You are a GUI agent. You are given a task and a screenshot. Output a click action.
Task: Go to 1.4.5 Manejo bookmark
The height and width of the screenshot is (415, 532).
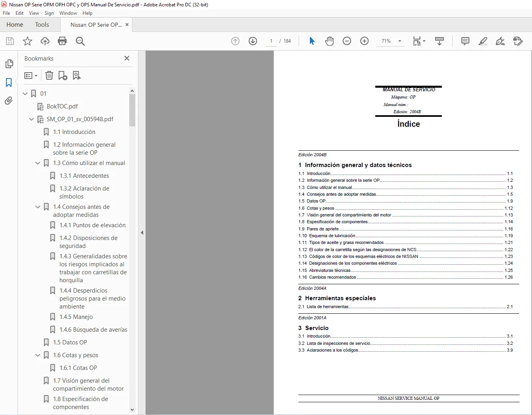point(76,317)
